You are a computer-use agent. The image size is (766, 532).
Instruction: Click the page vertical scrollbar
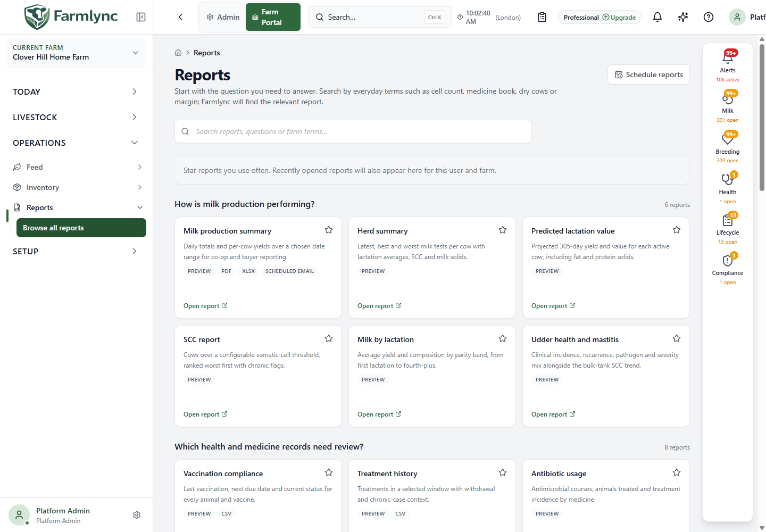[x=762, y=117]
